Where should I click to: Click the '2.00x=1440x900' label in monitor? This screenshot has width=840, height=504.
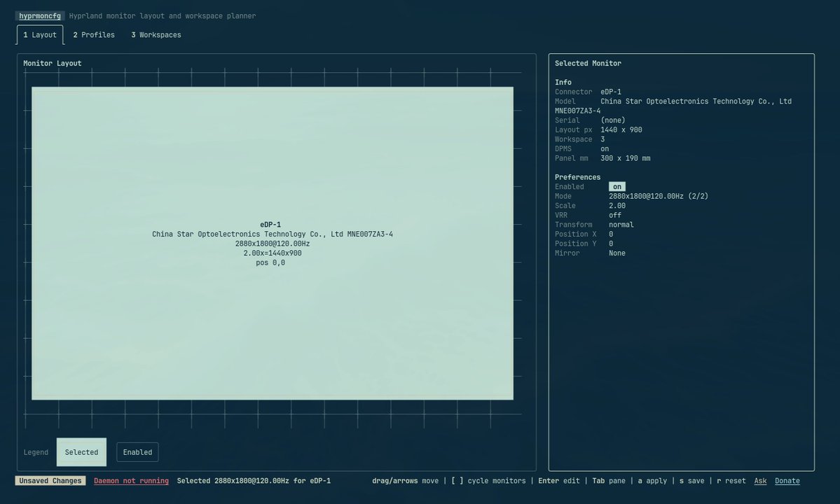pos(272,253)
